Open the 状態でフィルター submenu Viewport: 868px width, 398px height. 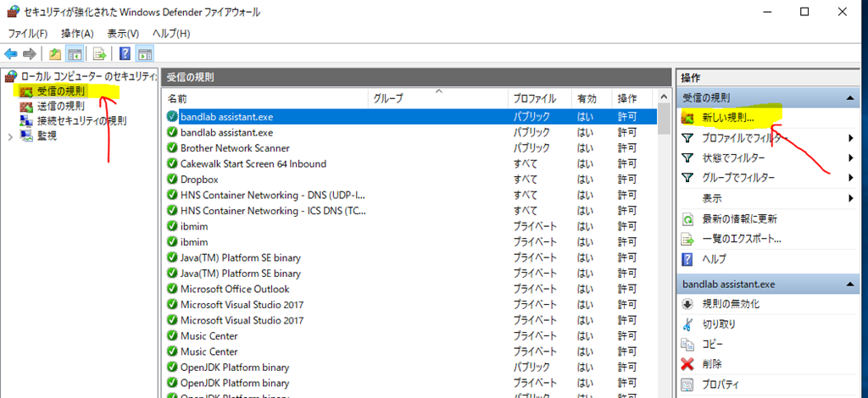tap(733, 158)
